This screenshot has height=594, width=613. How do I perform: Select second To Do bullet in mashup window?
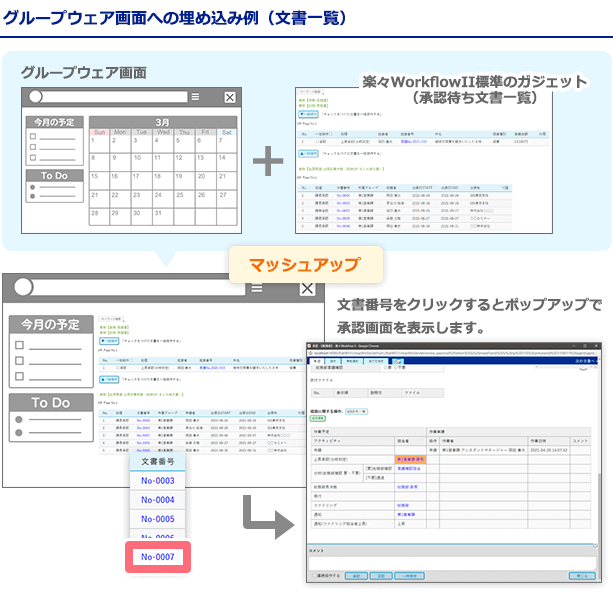click(x=19, y=432)
